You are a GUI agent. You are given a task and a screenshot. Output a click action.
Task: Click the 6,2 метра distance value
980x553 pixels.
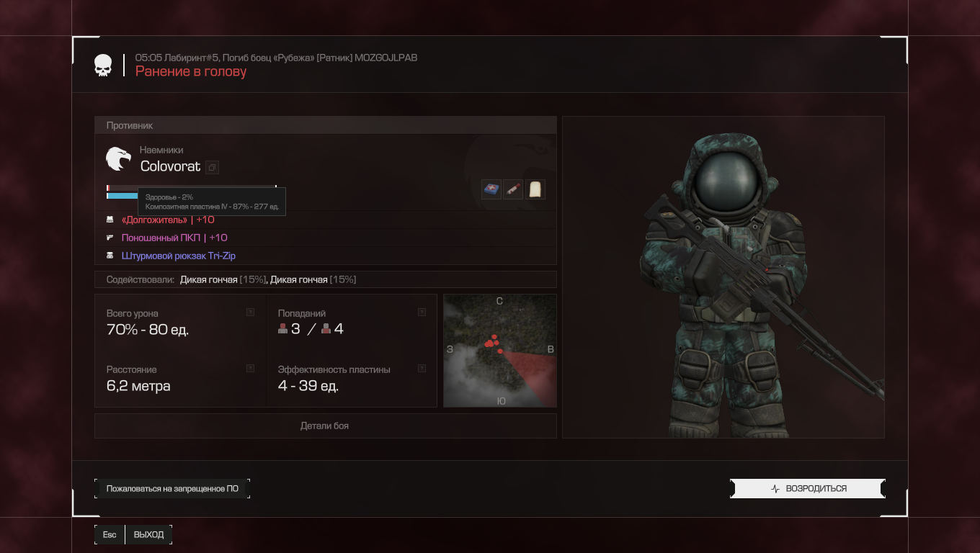tap(138, 386)
